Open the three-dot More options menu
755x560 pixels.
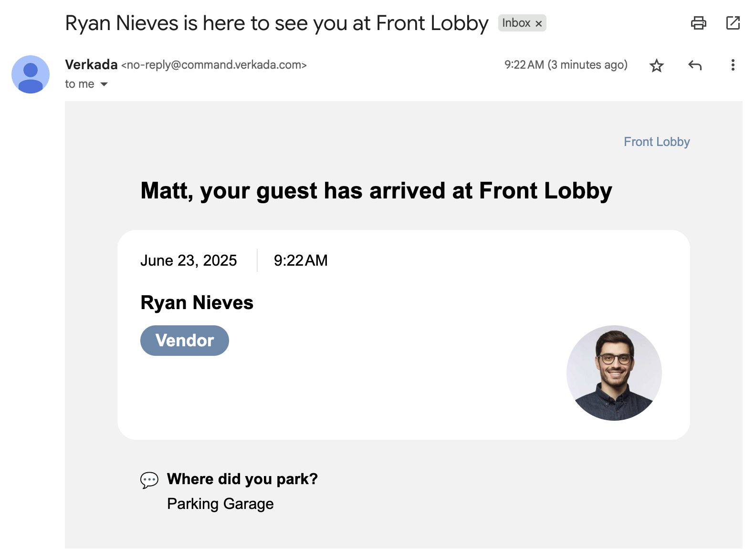pyautogui.click(x=733, y=65)
